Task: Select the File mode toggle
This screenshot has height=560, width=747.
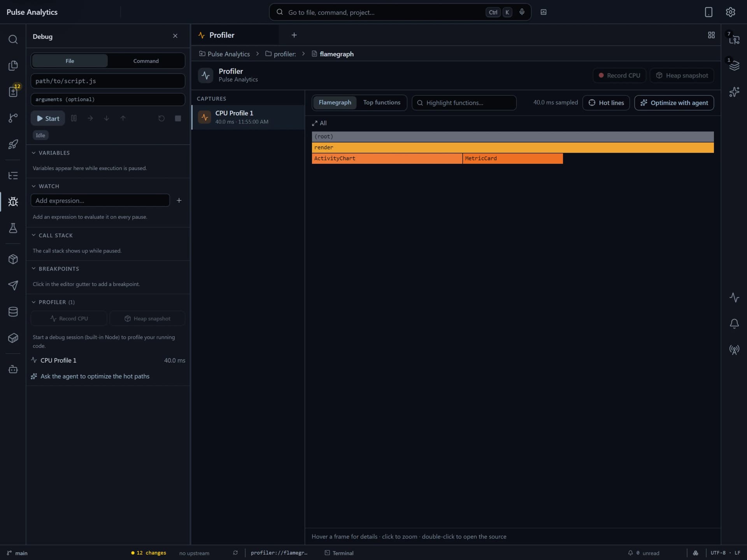Action: tap(70, 61)
